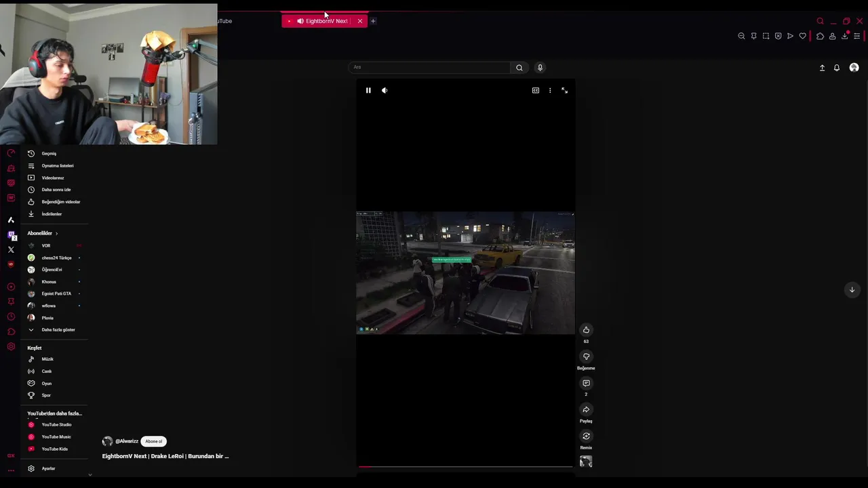Bookmark the page with the heart icon
The height and width of the screenshot is (488, 868).
[x=803, y=36]
